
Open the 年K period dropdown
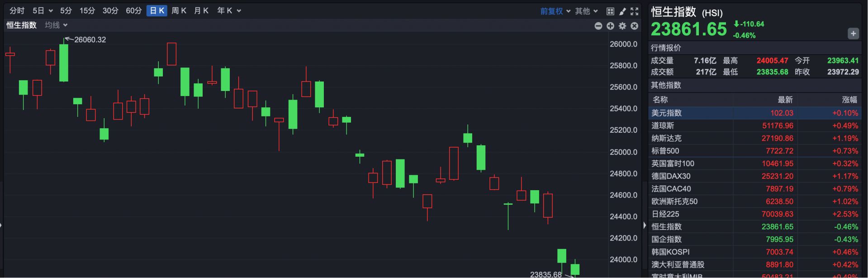point(229,10)
